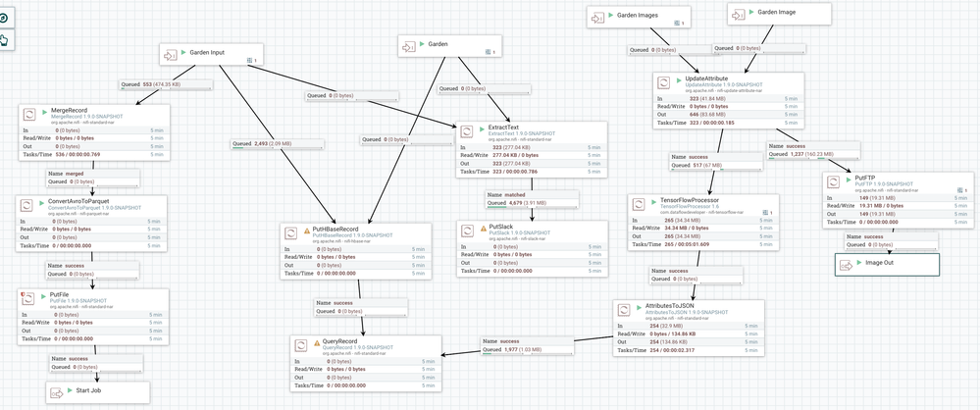Click 'In 254 (32.9 MB)' row in AttributesToJSON
The image size is (980, 410).
(688, 327)
